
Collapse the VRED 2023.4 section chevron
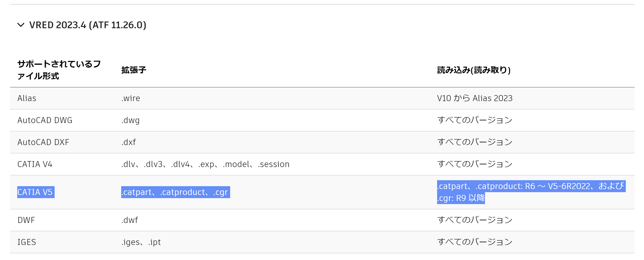21,25
